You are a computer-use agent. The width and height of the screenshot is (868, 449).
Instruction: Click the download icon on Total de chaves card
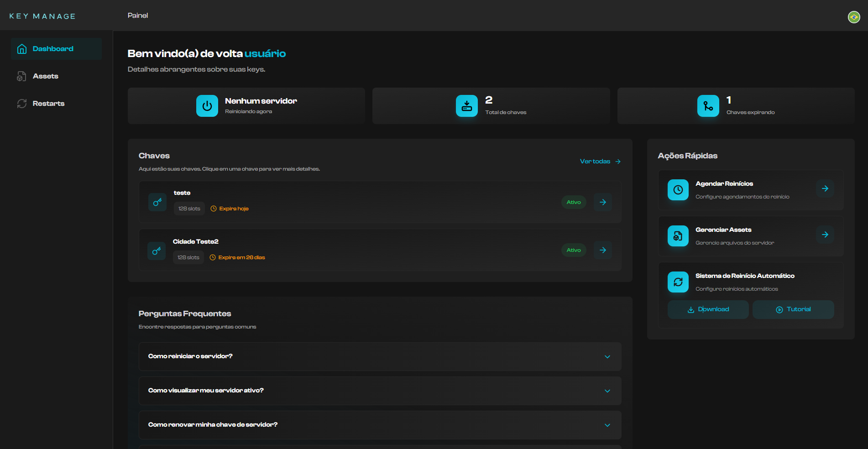[467, 106]
